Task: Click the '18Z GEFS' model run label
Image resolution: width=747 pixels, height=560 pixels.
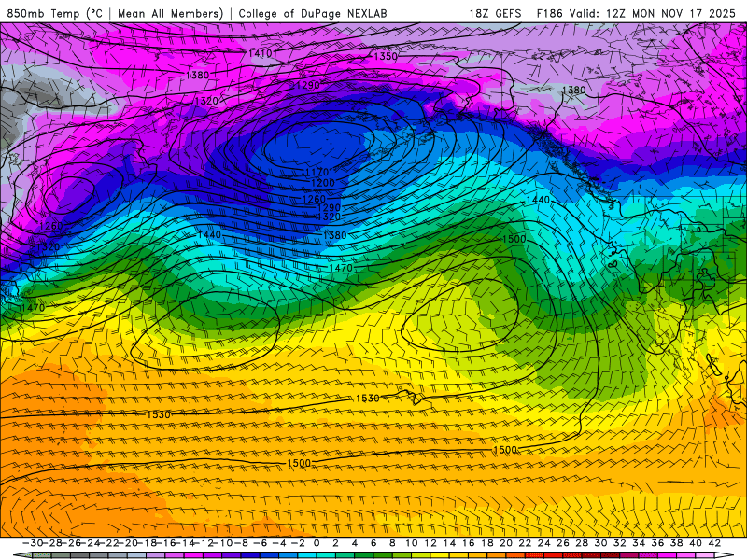Action: pyautogui.click(x=495, y=13)
